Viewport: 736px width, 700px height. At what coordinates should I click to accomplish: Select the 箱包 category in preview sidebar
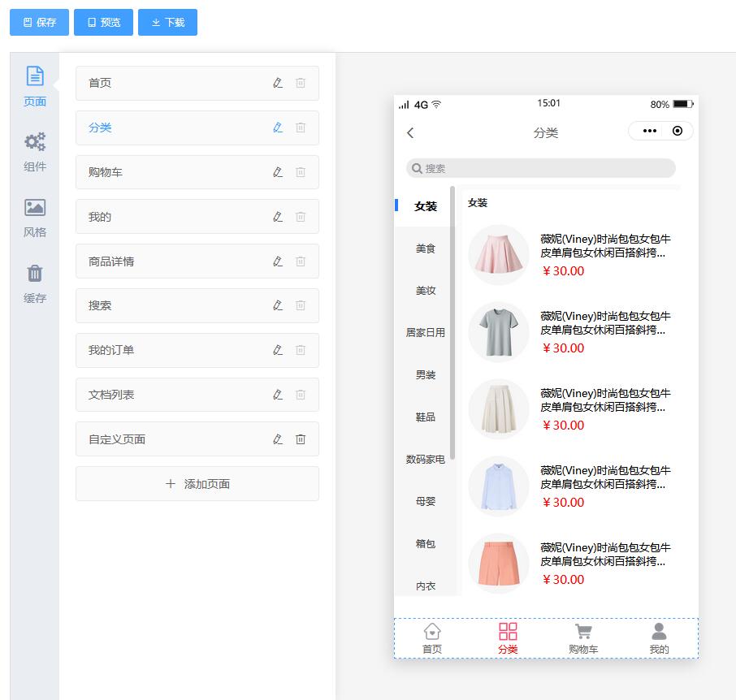pos(425,544)
